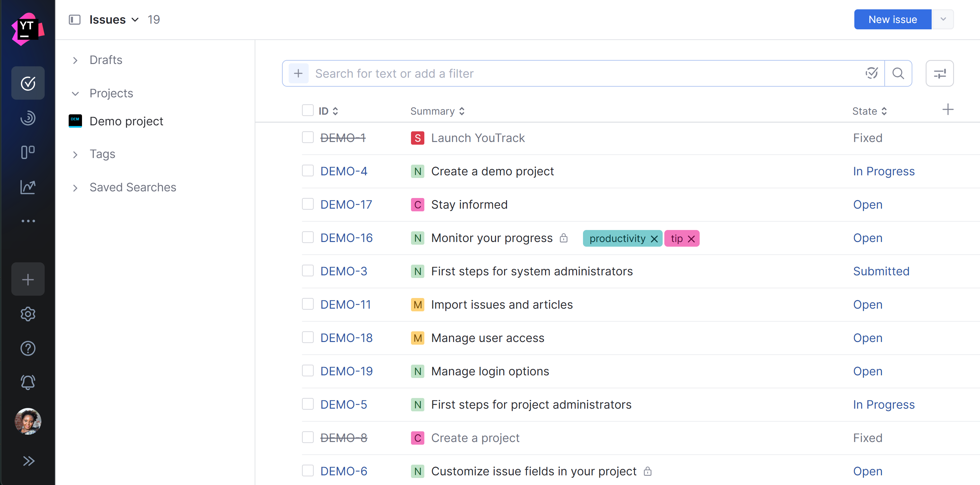The image size is (980, 485).
Task: Toggle the select-all checkbox in the ID header
Action: pos(307,110)
